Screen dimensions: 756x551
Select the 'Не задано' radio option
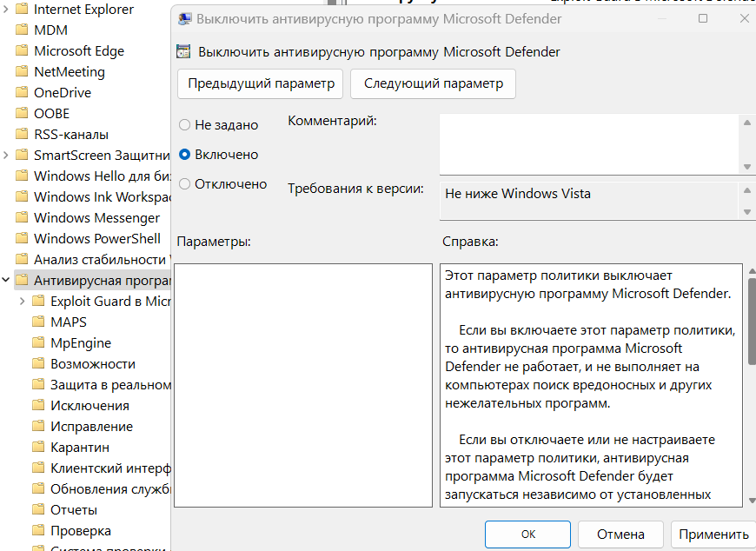click(x=185, y=125)
